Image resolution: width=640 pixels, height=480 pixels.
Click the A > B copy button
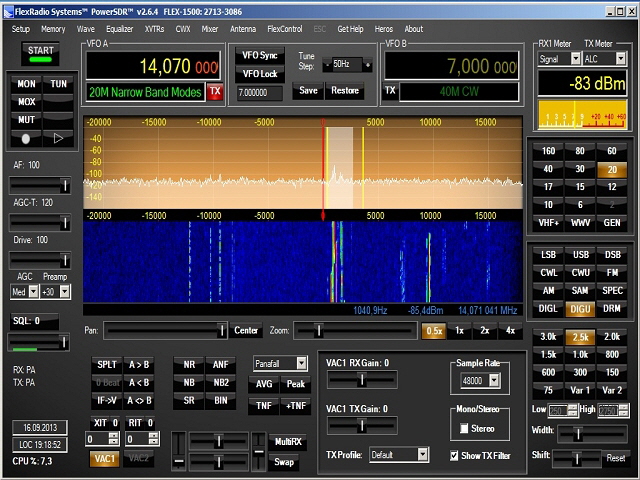click(139, 365)
